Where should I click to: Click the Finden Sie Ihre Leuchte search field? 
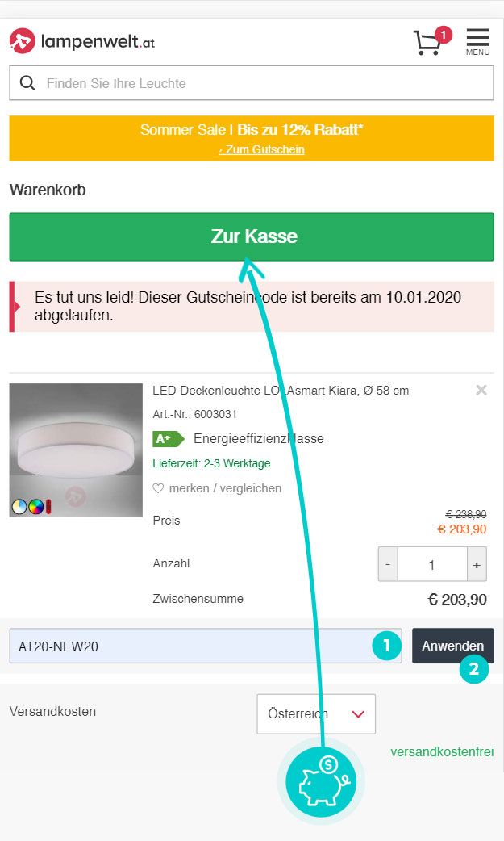252,83
